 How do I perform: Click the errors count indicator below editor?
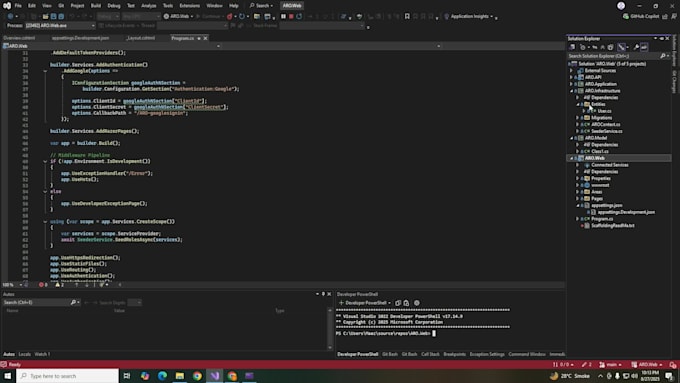43,285
